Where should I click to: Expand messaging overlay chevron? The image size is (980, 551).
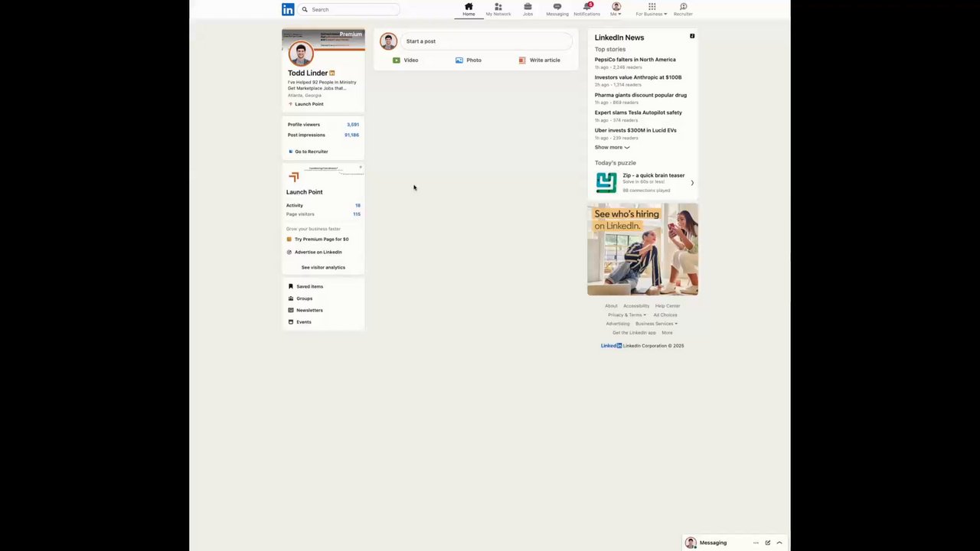click(x=779, y=543)
